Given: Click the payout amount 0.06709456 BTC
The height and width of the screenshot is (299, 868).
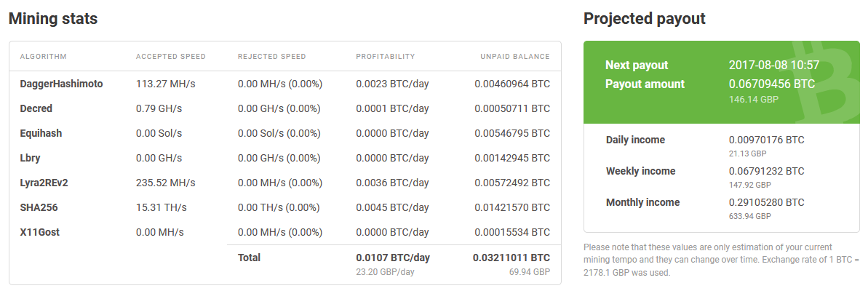Looking at the screenshot, I should point(772,84).
